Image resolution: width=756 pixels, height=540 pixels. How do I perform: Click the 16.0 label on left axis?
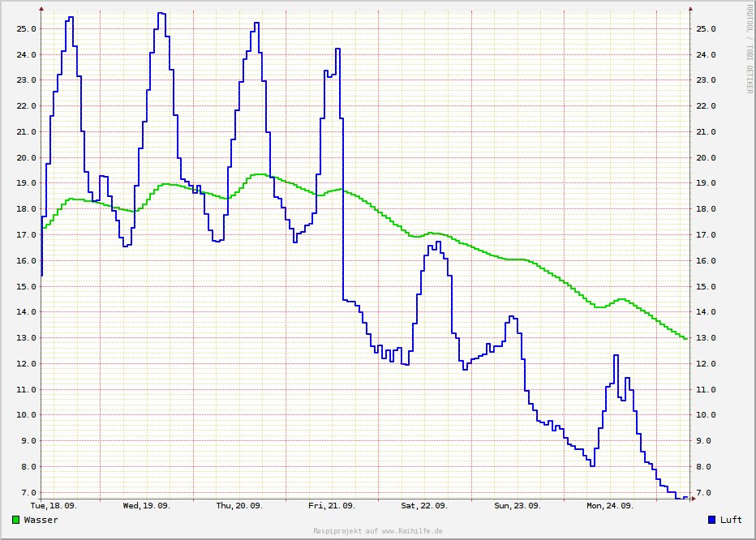point(27,261)
